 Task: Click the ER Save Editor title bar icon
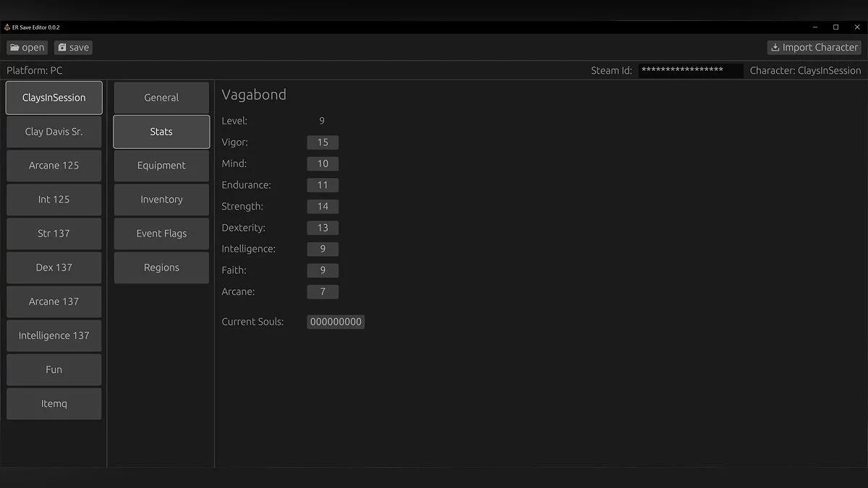(x=7, y=27)
